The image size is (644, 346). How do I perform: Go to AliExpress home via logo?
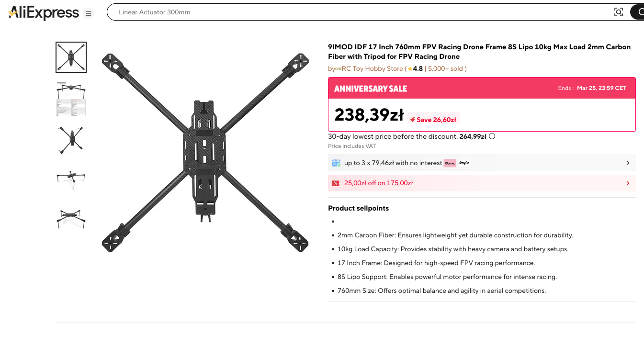point(44,13)
